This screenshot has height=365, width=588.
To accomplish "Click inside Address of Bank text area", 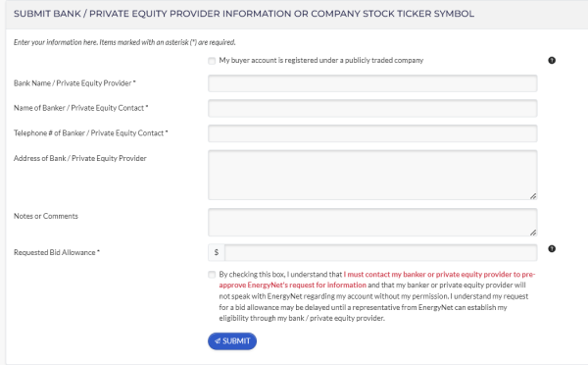I will (372, 175).
